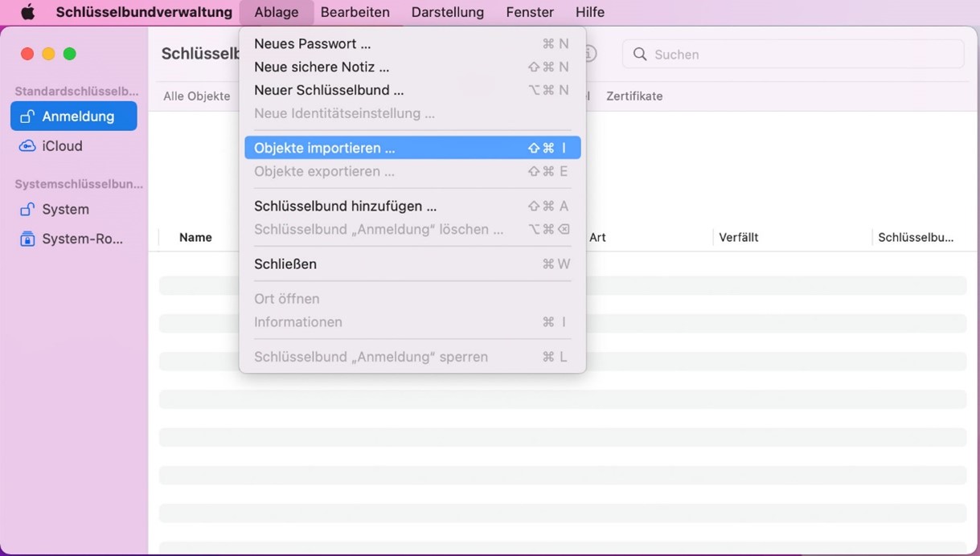Click the System-Roots locked box icon
This screenshot has width=980, height=556.
point(27,239)
